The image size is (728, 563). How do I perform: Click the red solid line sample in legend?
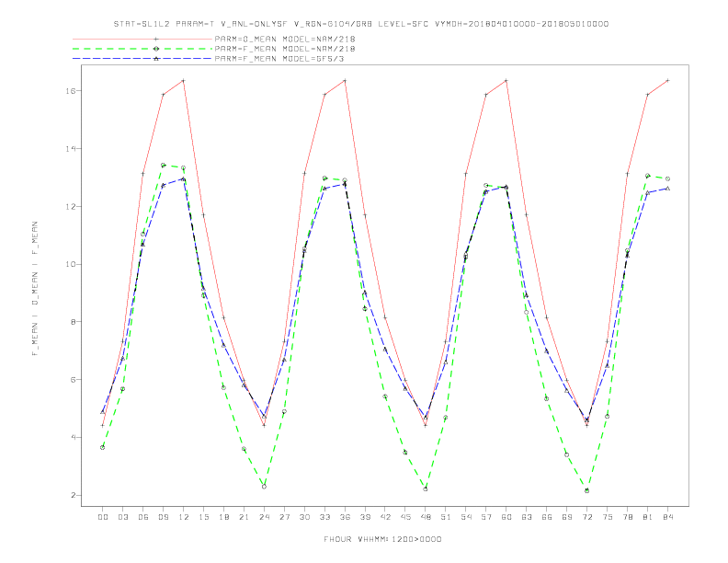pos(142,39)
